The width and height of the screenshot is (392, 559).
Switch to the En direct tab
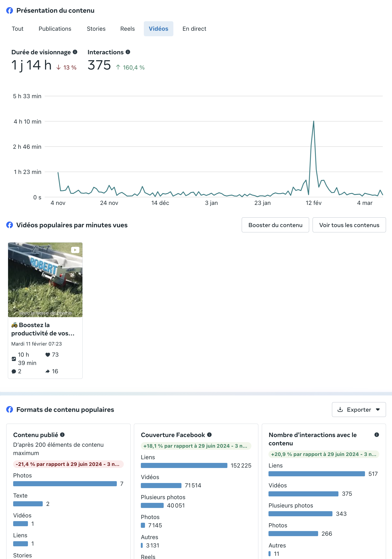click(194, 29)
